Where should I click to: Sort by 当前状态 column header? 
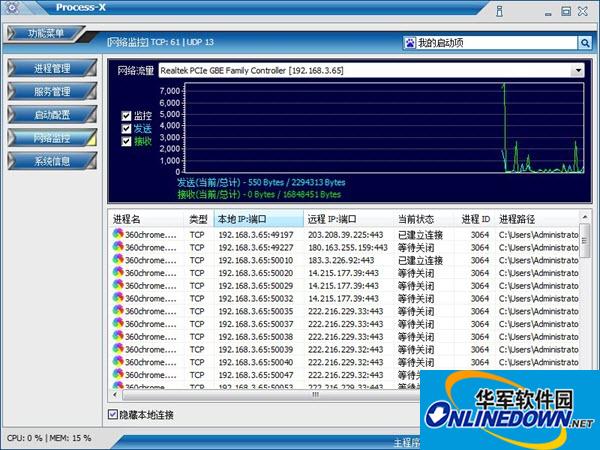pyautogui.click(x=424, y=219)
